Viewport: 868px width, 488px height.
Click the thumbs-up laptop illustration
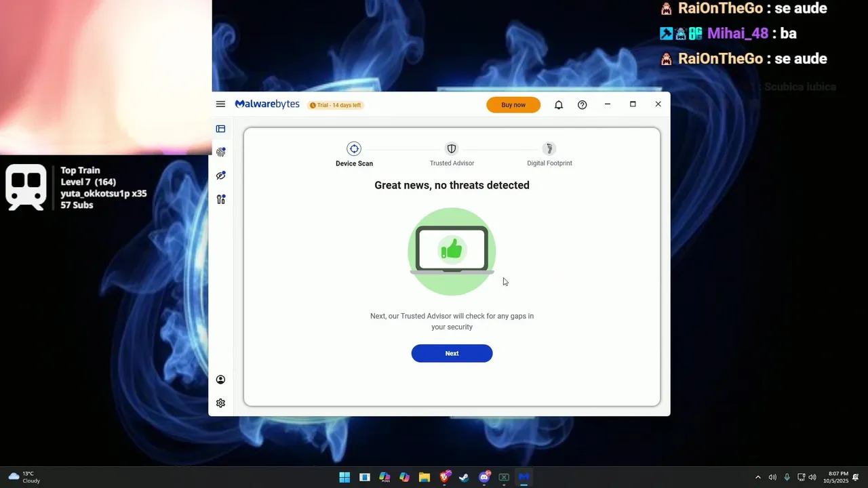(x=452, y=251)
